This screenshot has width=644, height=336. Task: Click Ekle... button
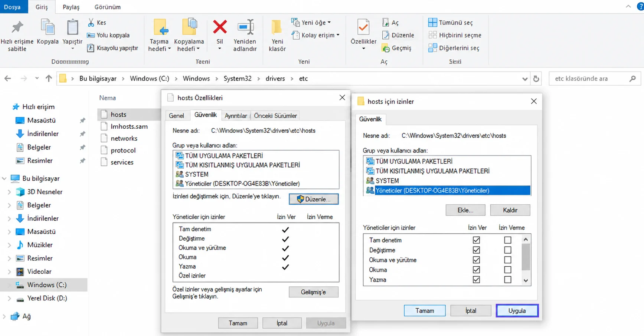point(465,210)
